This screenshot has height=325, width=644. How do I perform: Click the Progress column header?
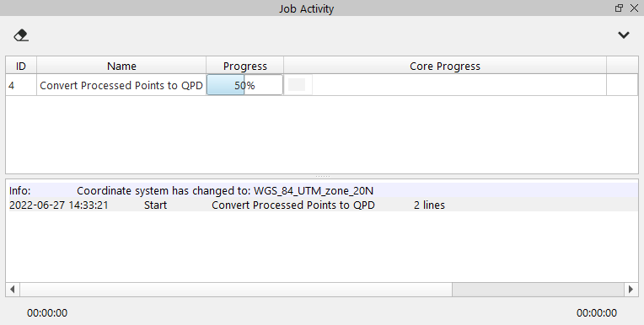244,66
